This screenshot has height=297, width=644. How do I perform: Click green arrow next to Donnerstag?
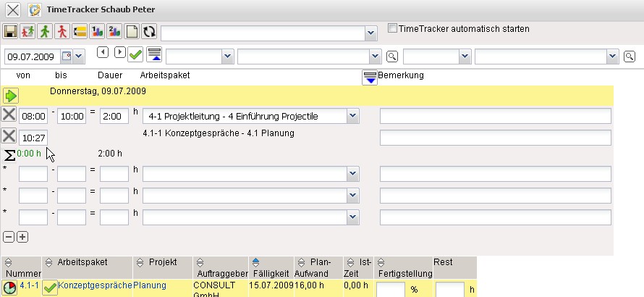pos(10,96)
